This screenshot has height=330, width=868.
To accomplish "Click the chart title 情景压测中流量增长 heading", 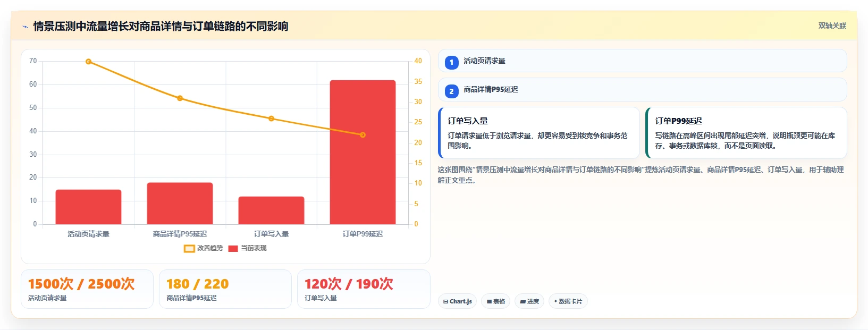I will (x=161, y=26).
